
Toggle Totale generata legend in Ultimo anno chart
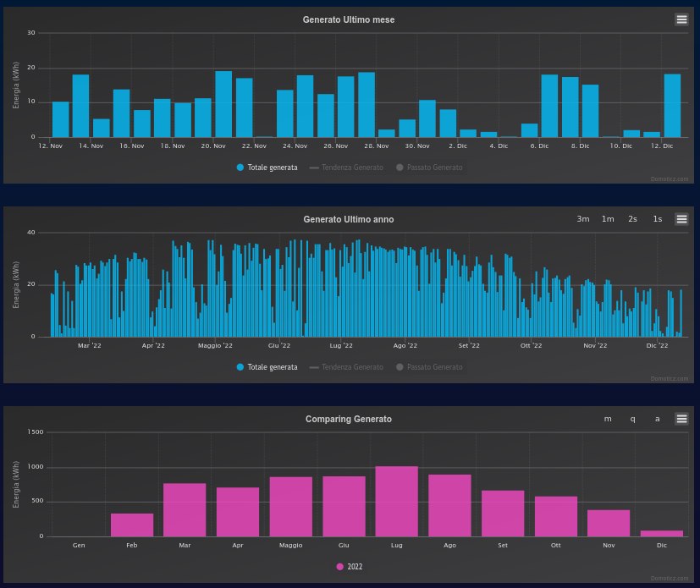pos(267,367)
